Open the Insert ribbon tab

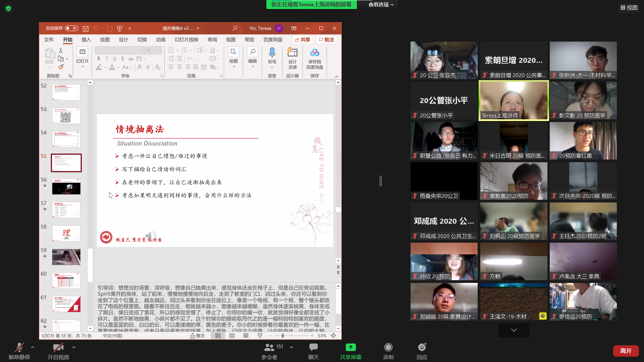click(x=86, y=40)
